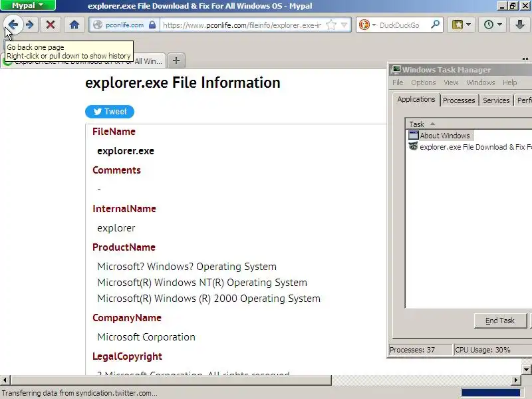Viewport: 532px width, 399px height.
Task: Open downloads with the down arrow icon
Action: coord(520,25)
